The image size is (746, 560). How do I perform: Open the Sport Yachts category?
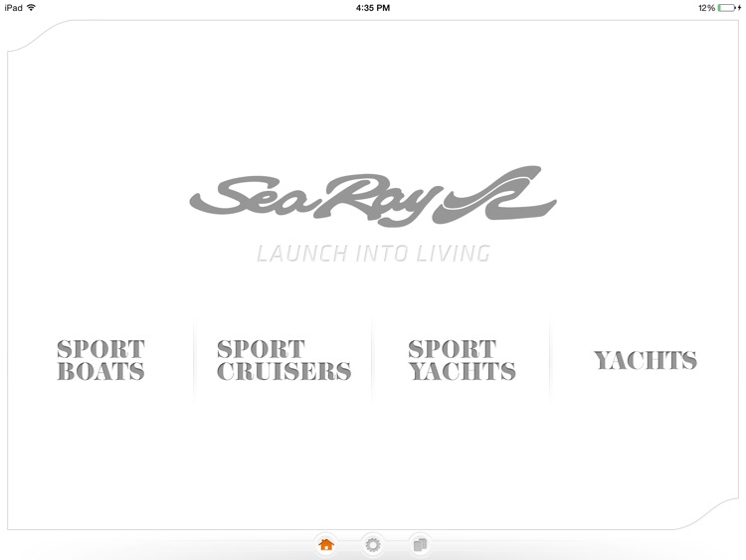point(462,360)
